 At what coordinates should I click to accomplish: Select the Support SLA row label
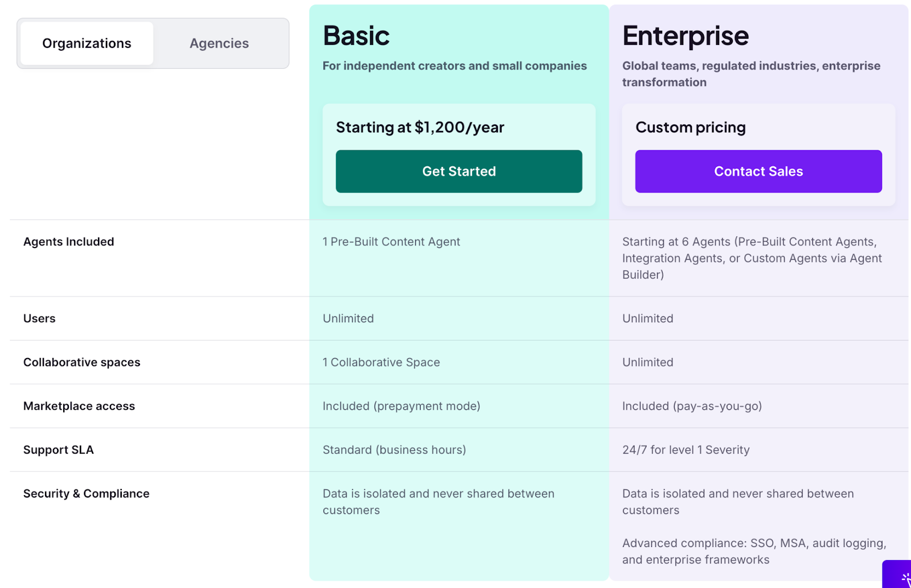[x=58, y=450]
